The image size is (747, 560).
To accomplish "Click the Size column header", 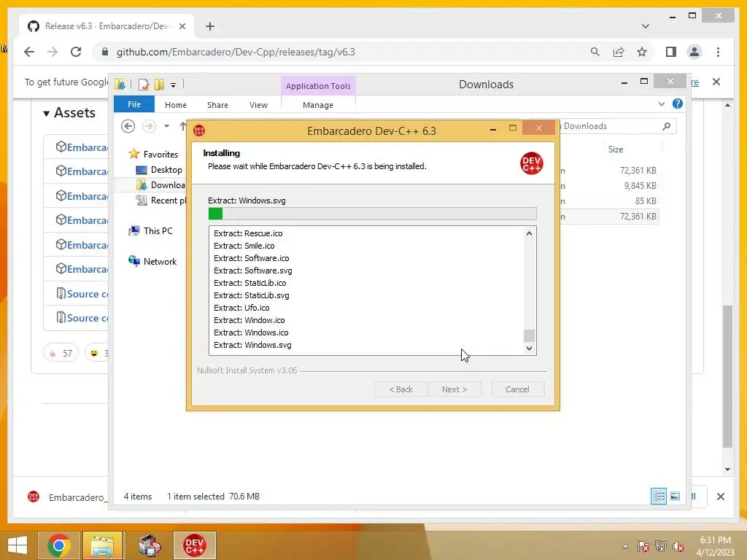I will pyautogui.click(x=616, y=149).
